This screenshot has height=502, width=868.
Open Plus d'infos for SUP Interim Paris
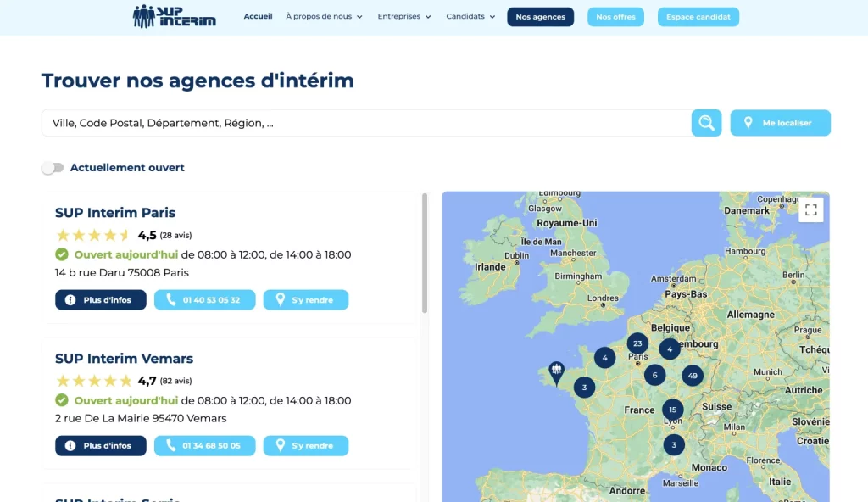pos(101,300)
